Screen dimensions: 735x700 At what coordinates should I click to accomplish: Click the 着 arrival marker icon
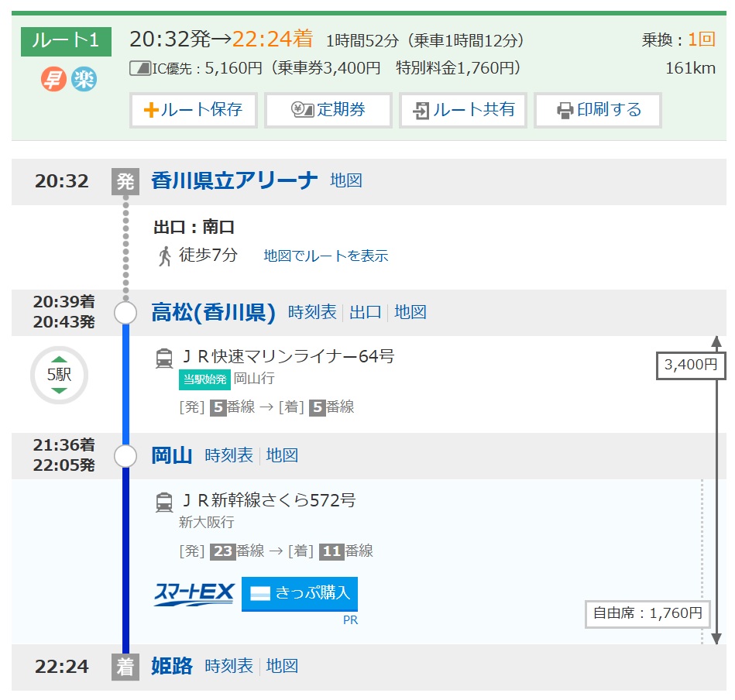[125, 667]
